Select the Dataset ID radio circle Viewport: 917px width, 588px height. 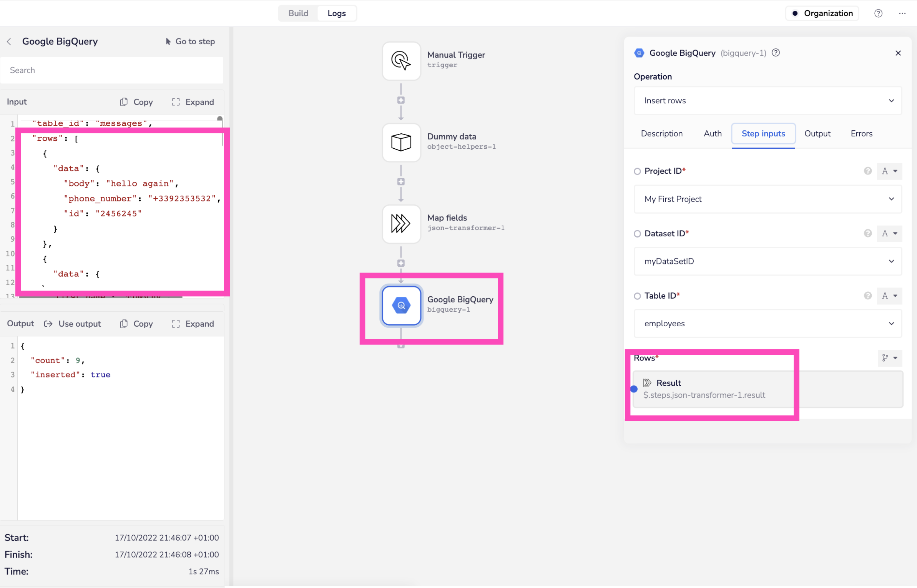point(637,234)
